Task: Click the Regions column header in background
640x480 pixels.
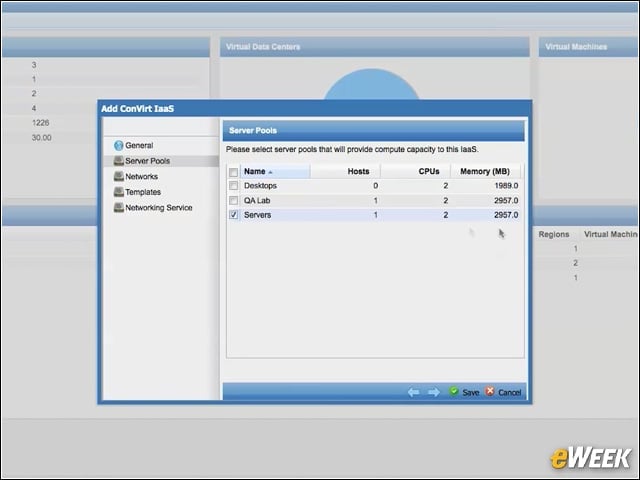Action: pyautogui.click(x=554, y=234)
